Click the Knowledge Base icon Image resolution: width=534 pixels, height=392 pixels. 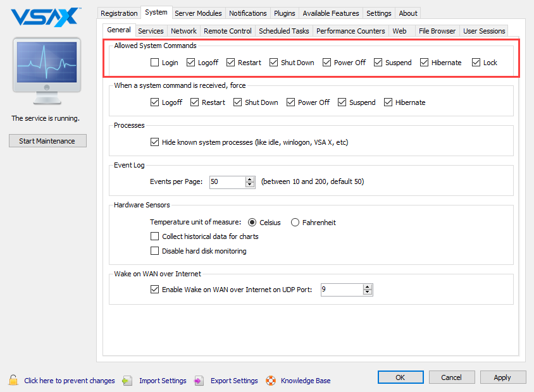click(x=271, y=381)
